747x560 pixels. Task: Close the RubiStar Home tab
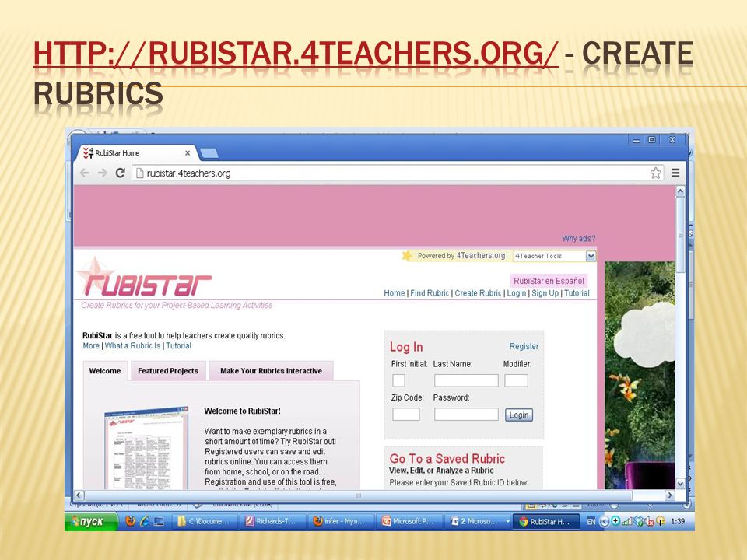coord(188,153)
